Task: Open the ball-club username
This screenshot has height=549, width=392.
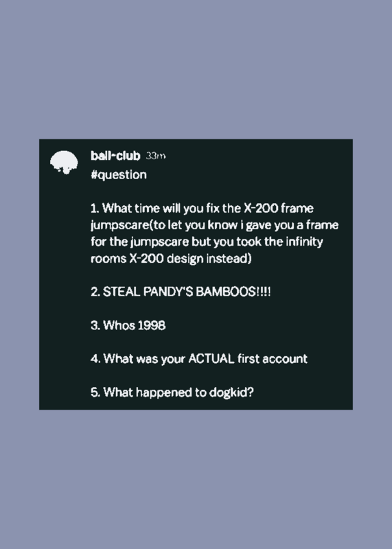Action: 115,156
